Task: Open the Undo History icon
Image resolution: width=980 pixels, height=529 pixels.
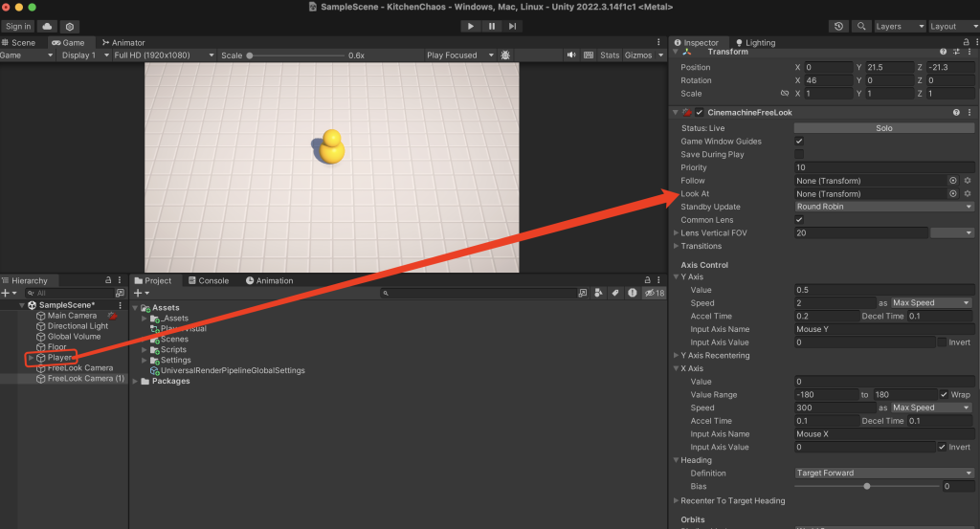Action: tap(839, 26)
